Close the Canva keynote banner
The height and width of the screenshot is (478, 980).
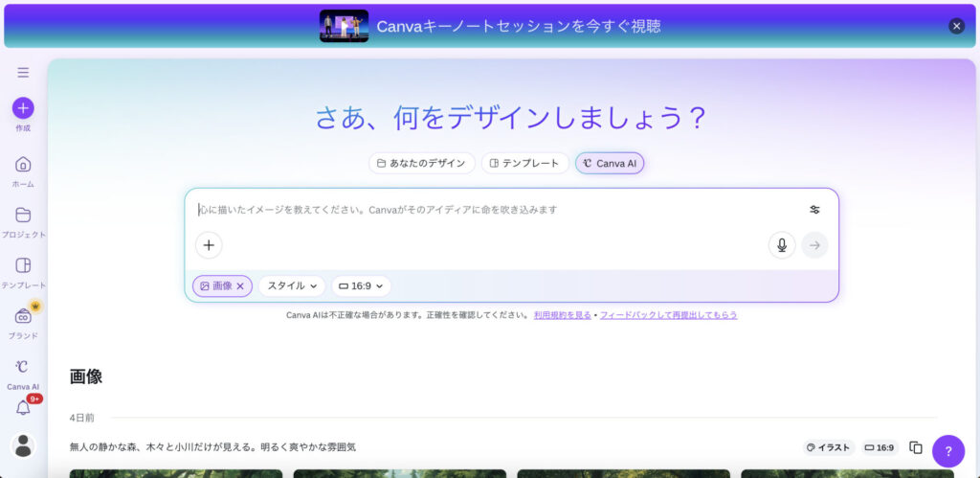tap(956, 26)
